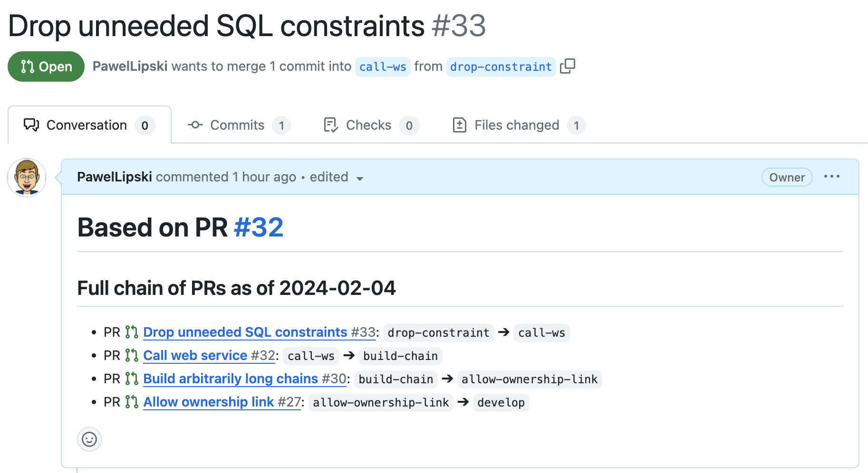Open Call web service #32 link
This screenshot has height=473, width=868.
pyautogui.click(x=209, y=355)
